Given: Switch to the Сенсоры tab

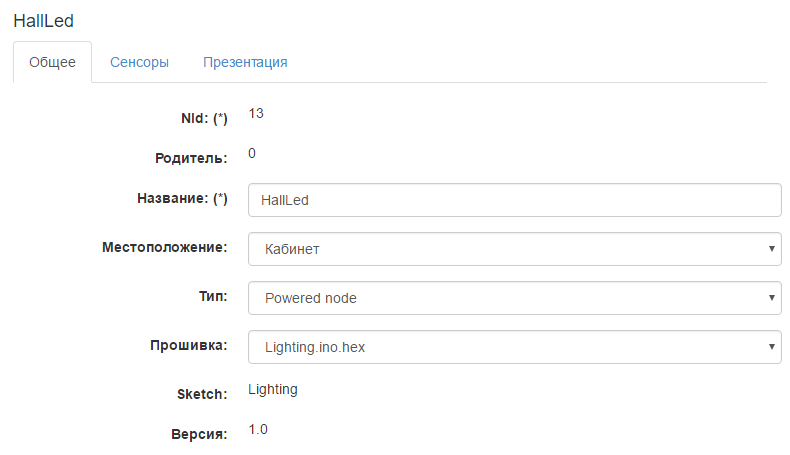Looking at the screenshot, I should [139, 62].
